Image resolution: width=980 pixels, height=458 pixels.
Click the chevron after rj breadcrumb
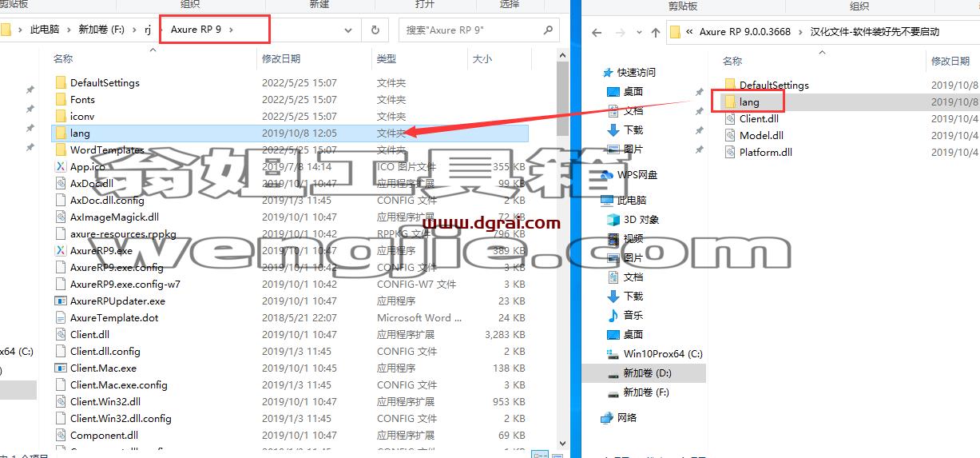coord(163,30)
